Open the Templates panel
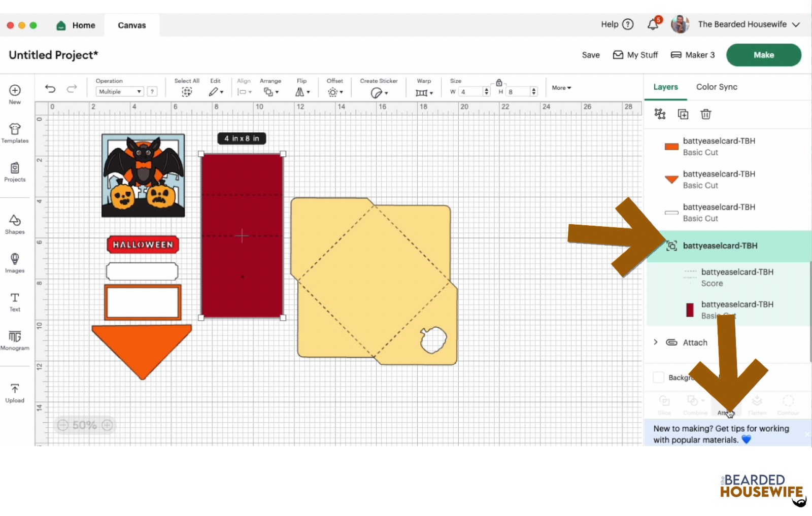Image resolution: width=812 pixels, height=516 pixels. (x=15, y=133)
